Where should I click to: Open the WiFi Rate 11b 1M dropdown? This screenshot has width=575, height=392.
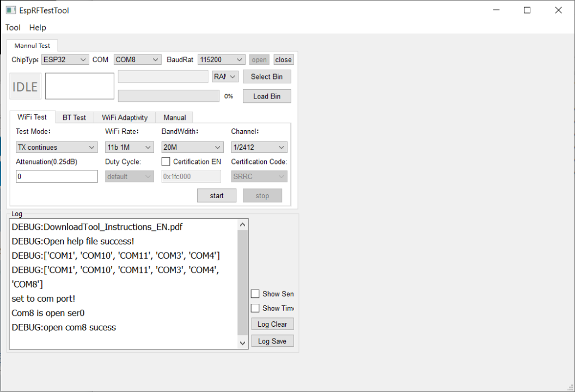(130, 147)
